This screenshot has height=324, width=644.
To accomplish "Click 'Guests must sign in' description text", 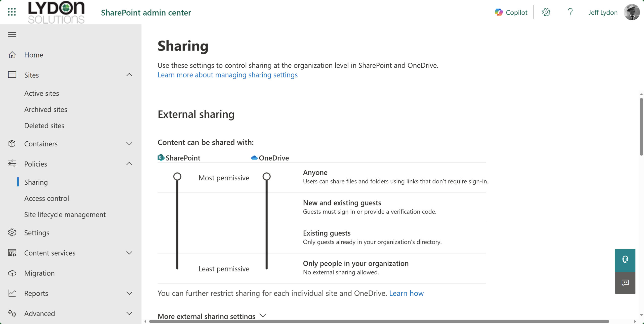I will click(370, 212).
